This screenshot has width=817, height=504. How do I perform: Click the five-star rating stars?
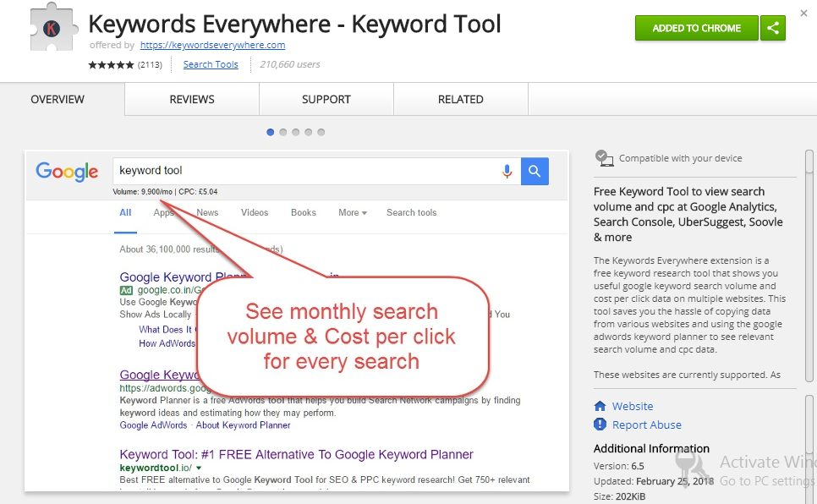tap(111, 64)
